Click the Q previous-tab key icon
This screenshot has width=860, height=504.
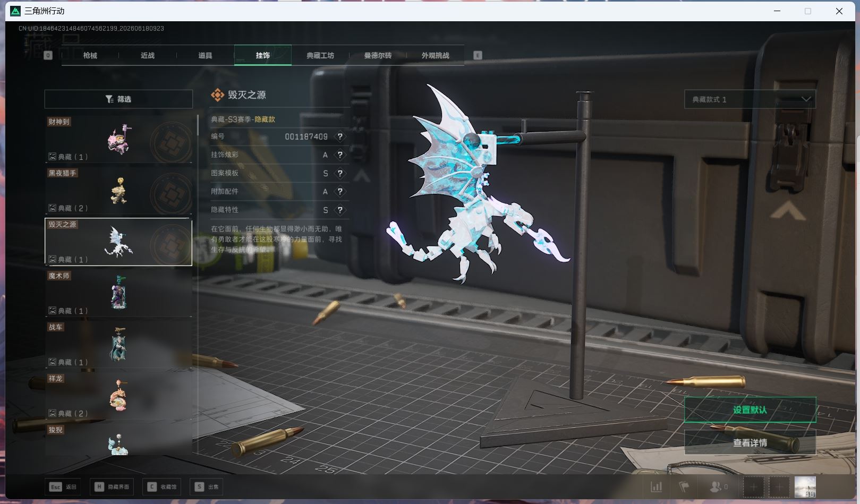click(48, 55)
